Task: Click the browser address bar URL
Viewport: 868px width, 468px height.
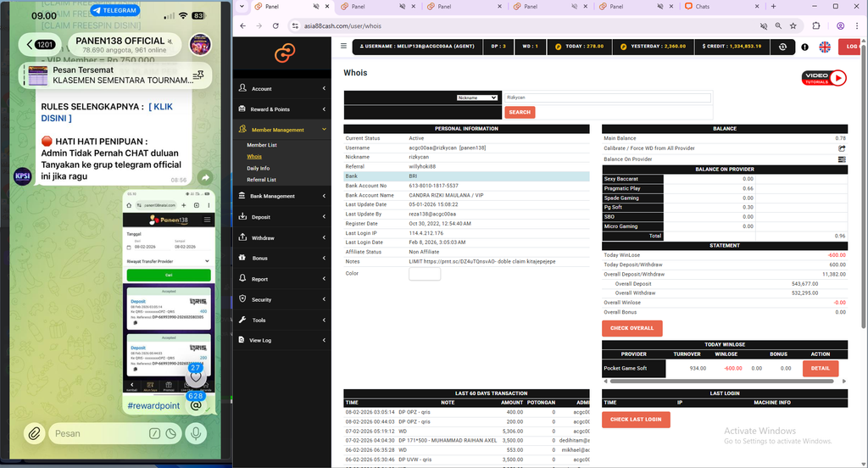Action: coord(342,26)
